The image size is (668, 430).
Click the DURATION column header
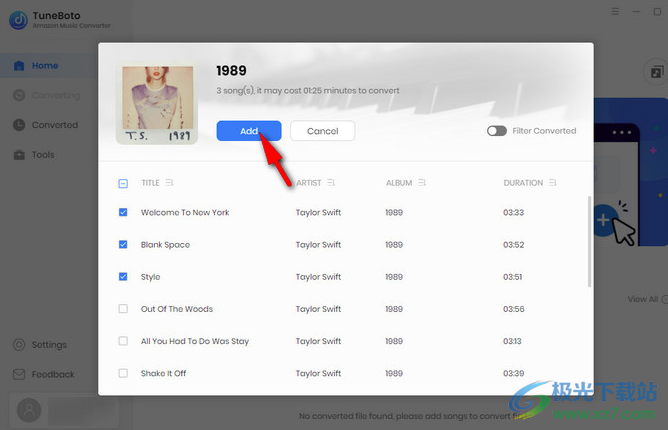click(x=523, y=183)
